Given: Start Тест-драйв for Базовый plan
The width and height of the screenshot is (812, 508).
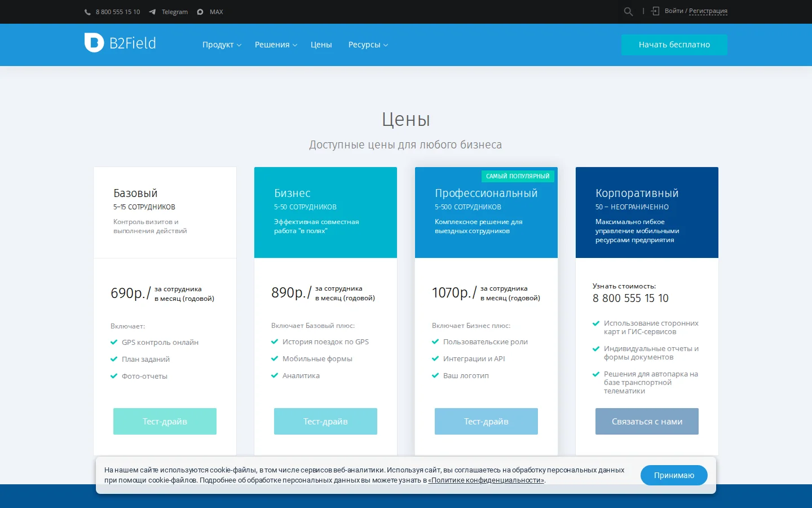Looking at the screenshot, I should pos(165,421).
